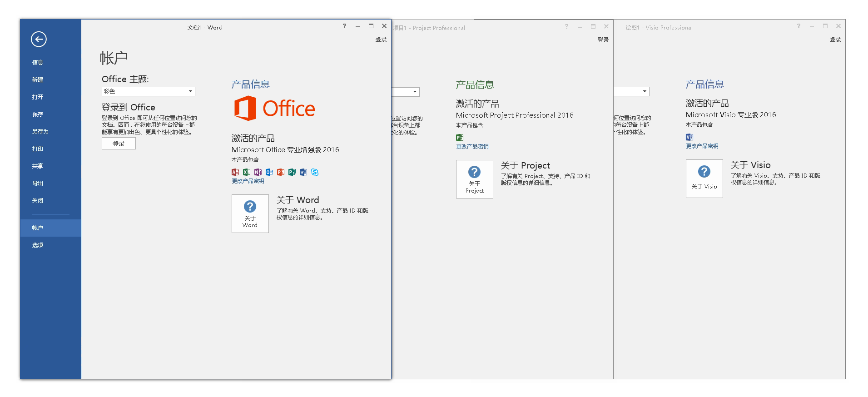Click the 登录 button under 登录到 Office
868x397 pixels.
[x=119, y=144]
